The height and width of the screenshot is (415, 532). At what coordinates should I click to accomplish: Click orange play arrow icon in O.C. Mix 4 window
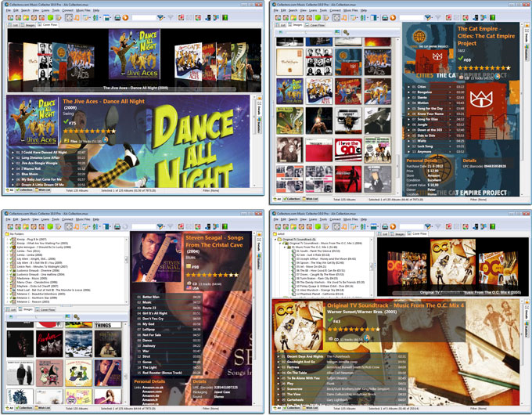(393, 226)
